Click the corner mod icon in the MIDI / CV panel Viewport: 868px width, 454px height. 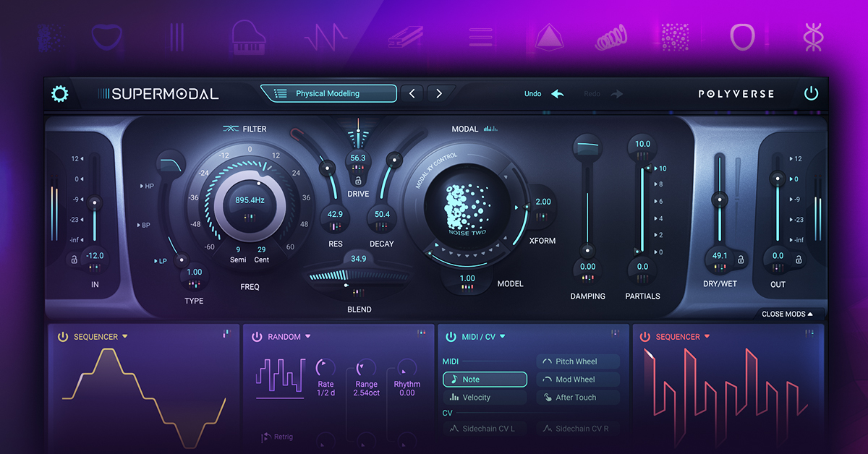tap(616, 333)
